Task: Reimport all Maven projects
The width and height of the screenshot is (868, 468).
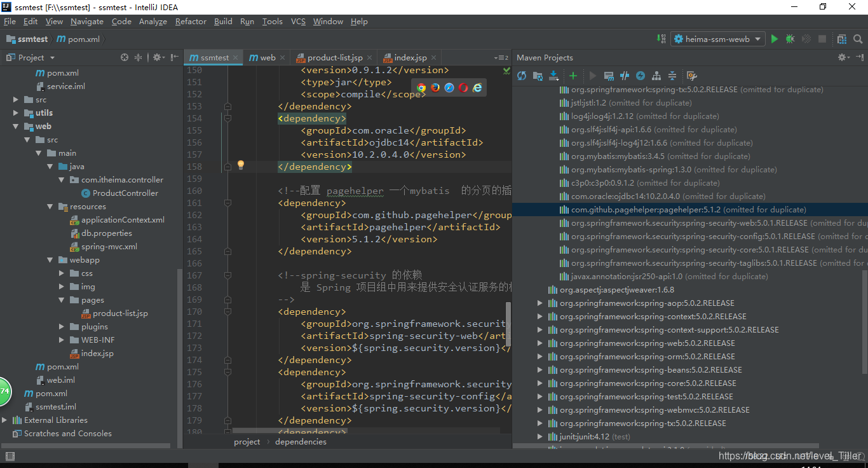Action: pyautogui.click(x=522, y=76)
